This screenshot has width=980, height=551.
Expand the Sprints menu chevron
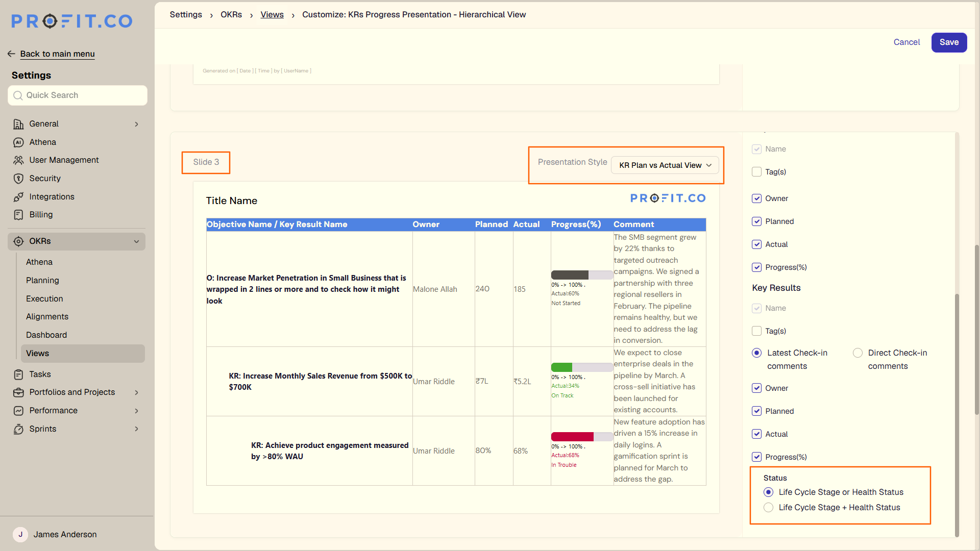(x=136, y=429)
